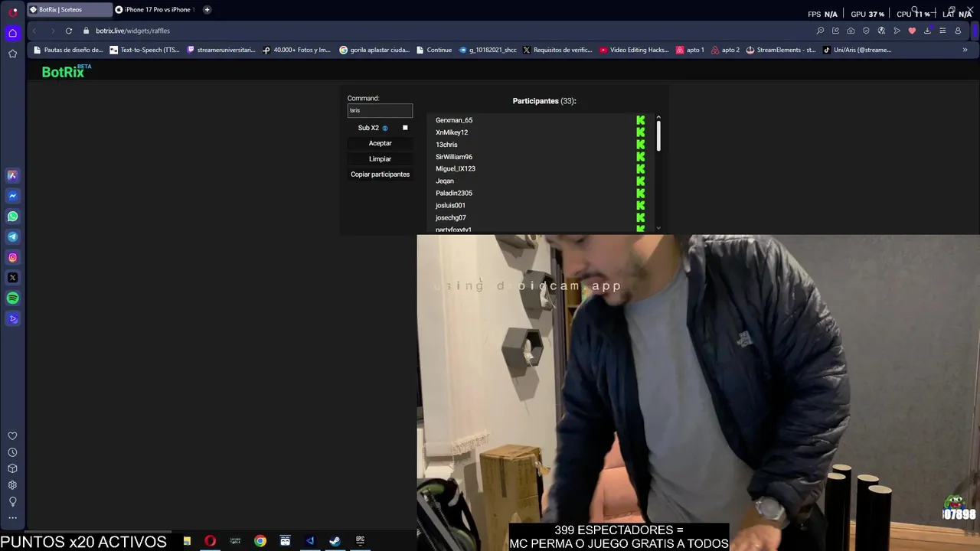Click the heart icon in address bar
Image resolution: width=980 pixels, height=551 pixels.
912,31
